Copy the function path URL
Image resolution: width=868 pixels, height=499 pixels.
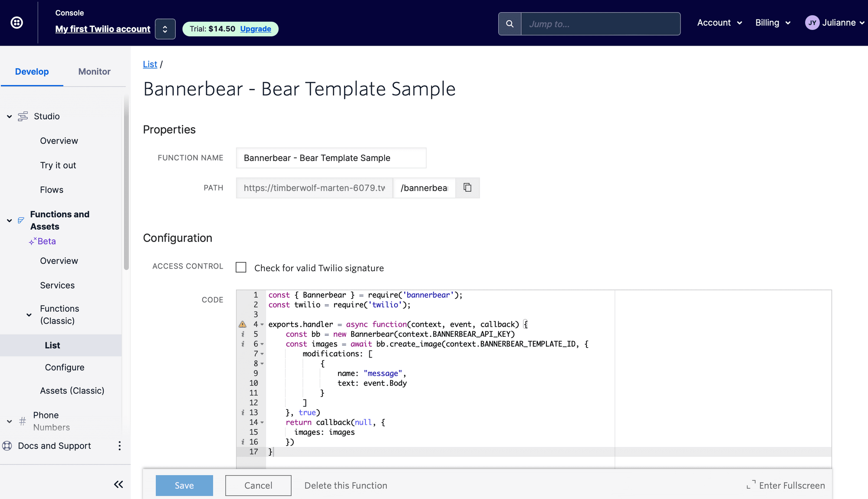467,187
